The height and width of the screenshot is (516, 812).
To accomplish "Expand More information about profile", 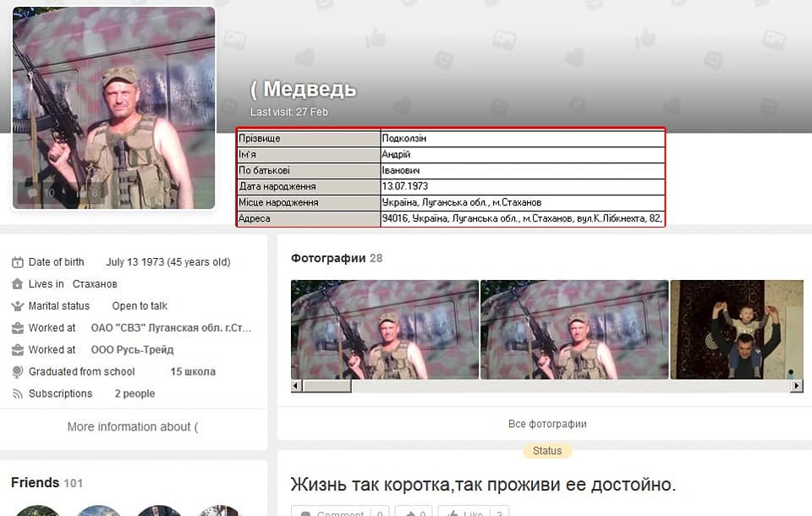I will (x=133, y=427).
